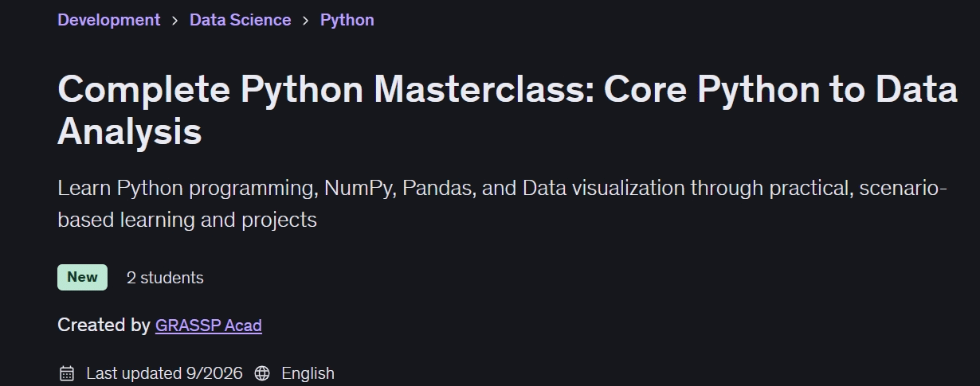
Task: Click the New course badge
Action: [82, 277]
